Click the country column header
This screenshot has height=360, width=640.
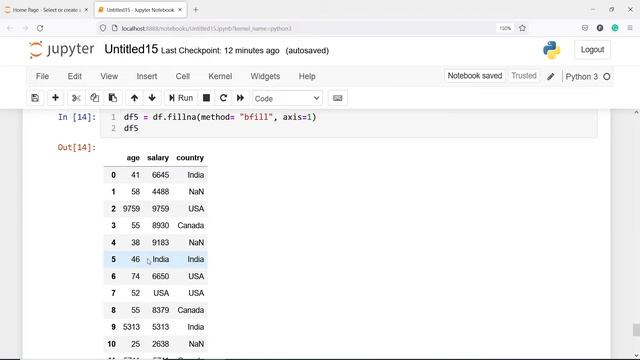[x=190, y=158]
